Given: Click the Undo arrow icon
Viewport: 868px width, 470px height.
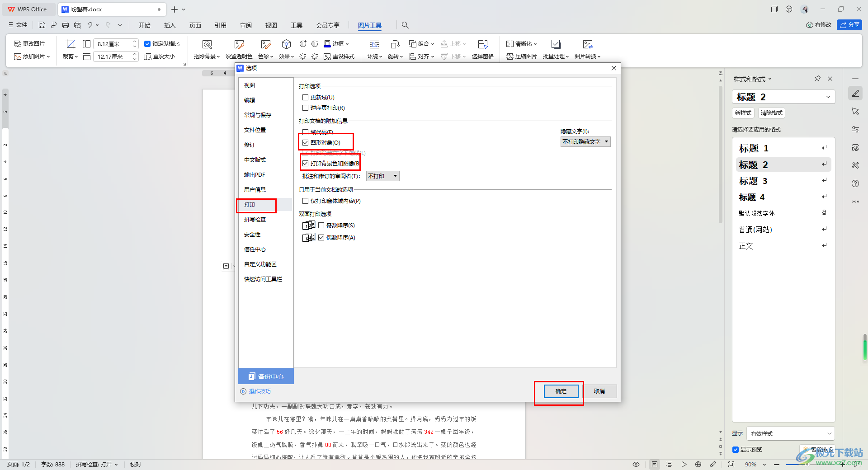Looking at the screenshot, I should pos(90,25).
